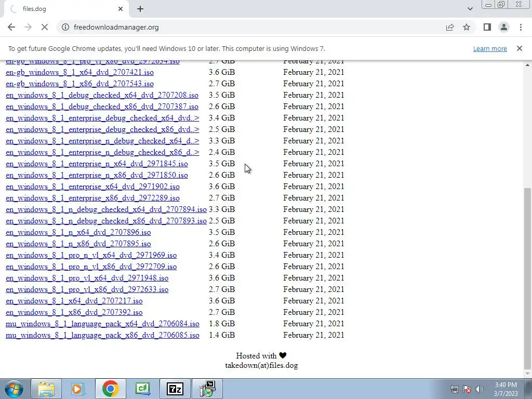Image resolution: width=532 pixels, height=399 pixels.
Task: Download en_windows_8_1_enterprise_n_x64_dvd_2971845.iso
Action: click(97, 164)
